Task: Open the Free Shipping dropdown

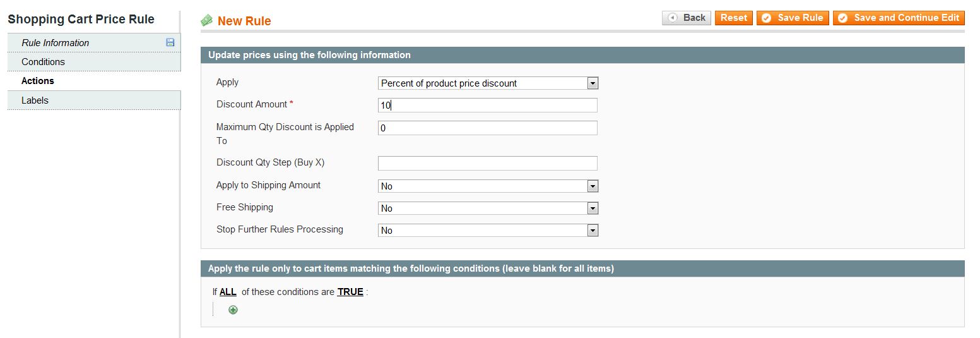Action: point(488,208)
